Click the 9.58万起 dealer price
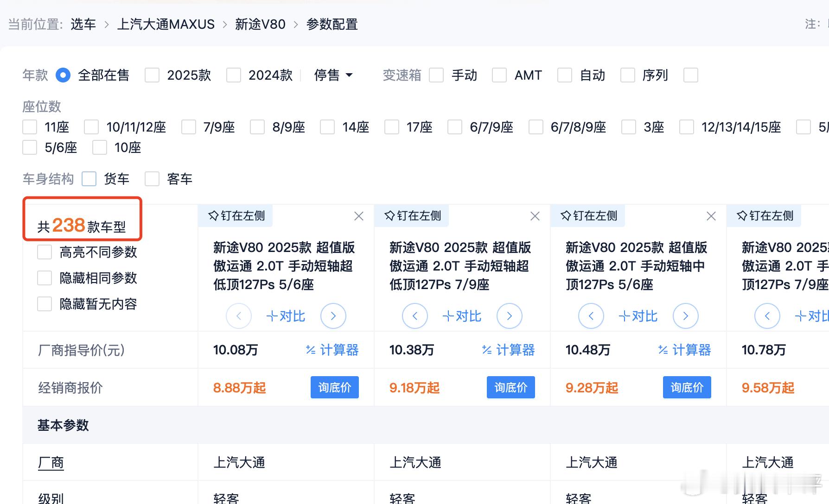 point(768,388)
